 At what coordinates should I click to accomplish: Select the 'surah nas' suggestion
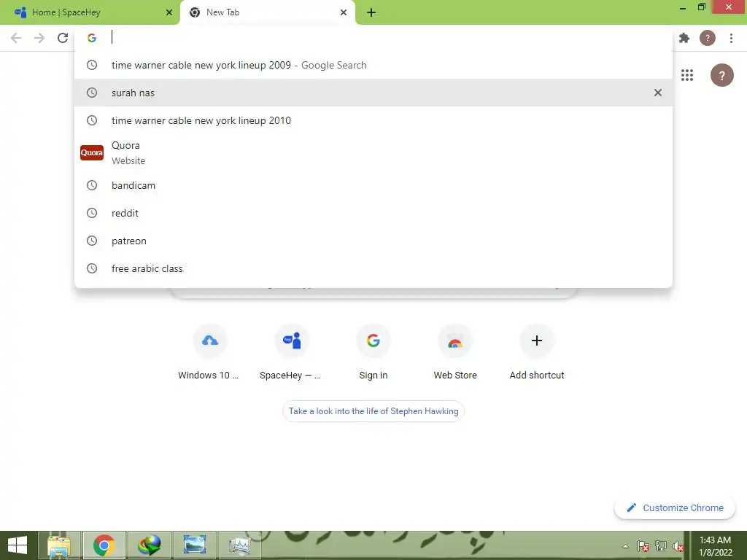[x=373, y=93]
